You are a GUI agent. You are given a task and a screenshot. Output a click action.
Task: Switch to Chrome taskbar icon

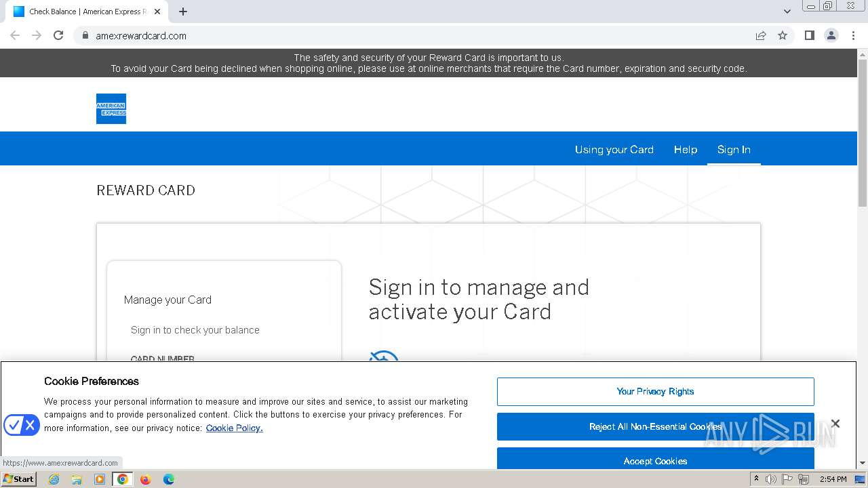(123, 479)
